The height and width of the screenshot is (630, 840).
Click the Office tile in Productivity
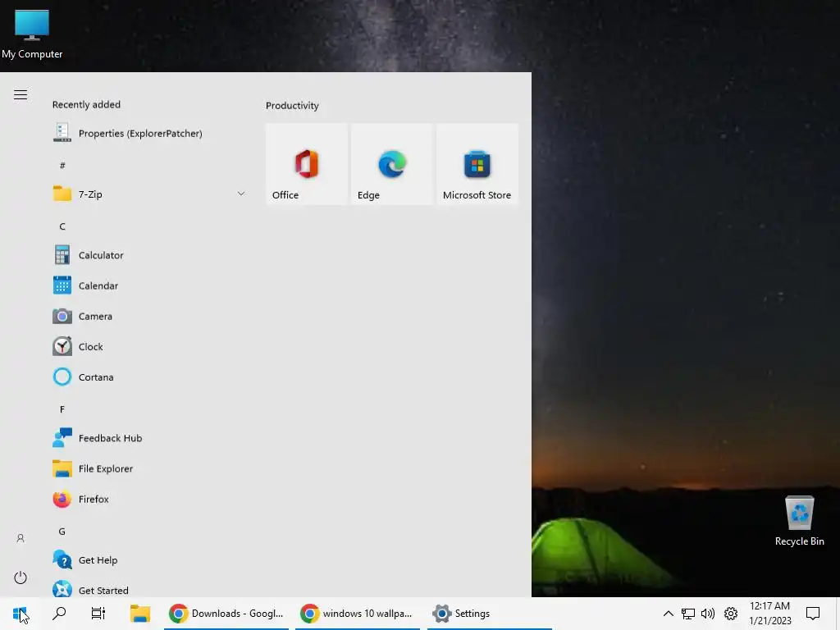(307, 164)
